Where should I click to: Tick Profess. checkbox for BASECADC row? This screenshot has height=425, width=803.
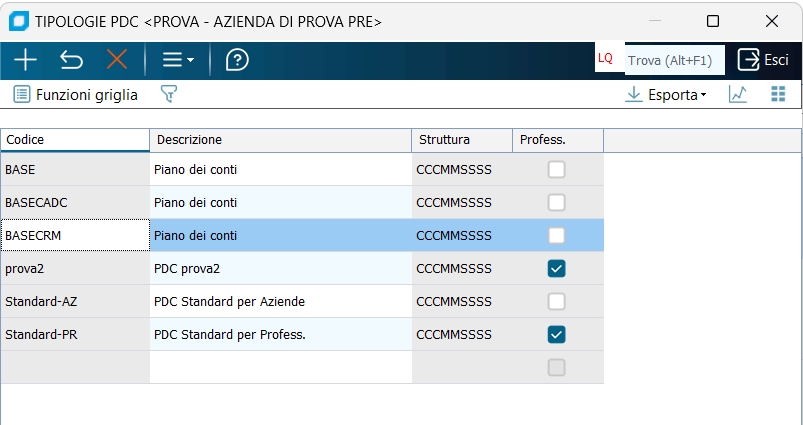point(557,203)
